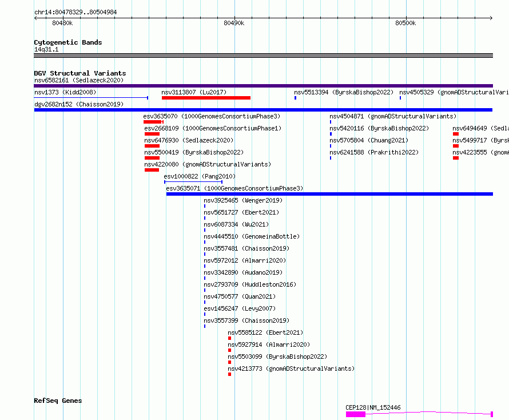Click the 80490k ruler label
509x420 pixels.
point(234,23)
